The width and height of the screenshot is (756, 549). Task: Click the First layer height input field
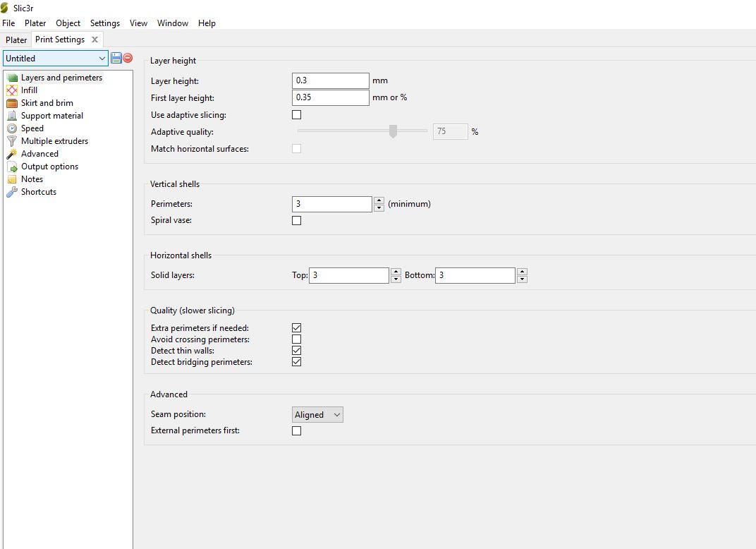330,97
